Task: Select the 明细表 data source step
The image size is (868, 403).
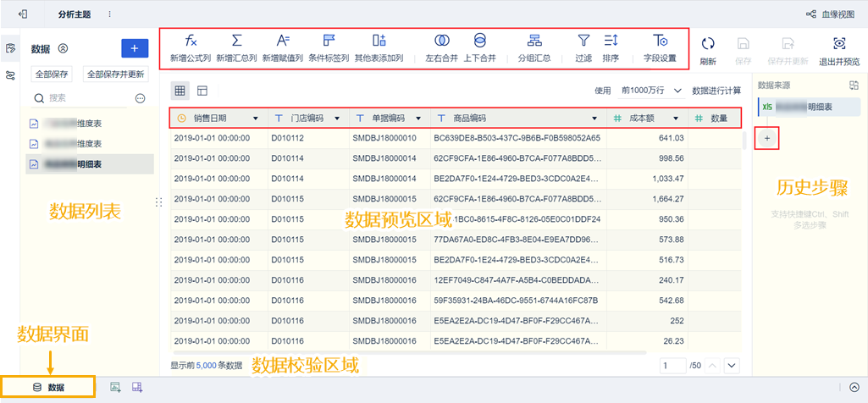Action: (809, 107)
